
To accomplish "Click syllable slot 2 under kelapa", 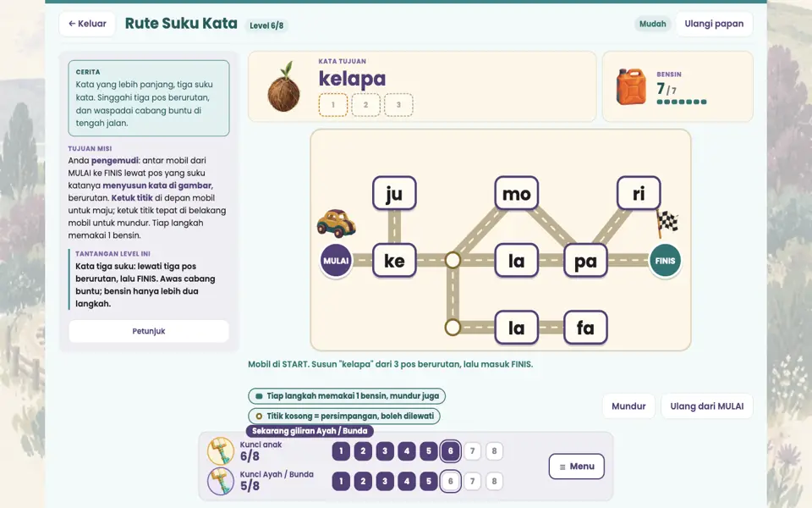I will (365, 105).
